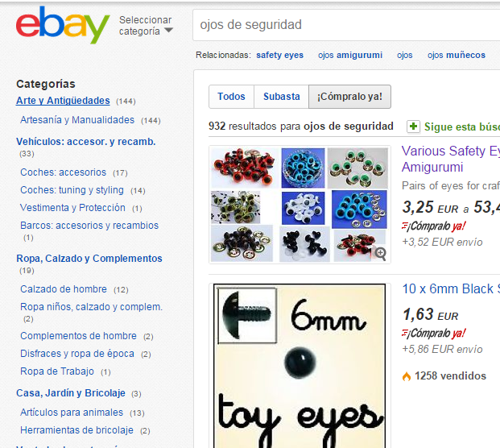
Task: Open Calzado de hombre category
Action: (64, 288)
